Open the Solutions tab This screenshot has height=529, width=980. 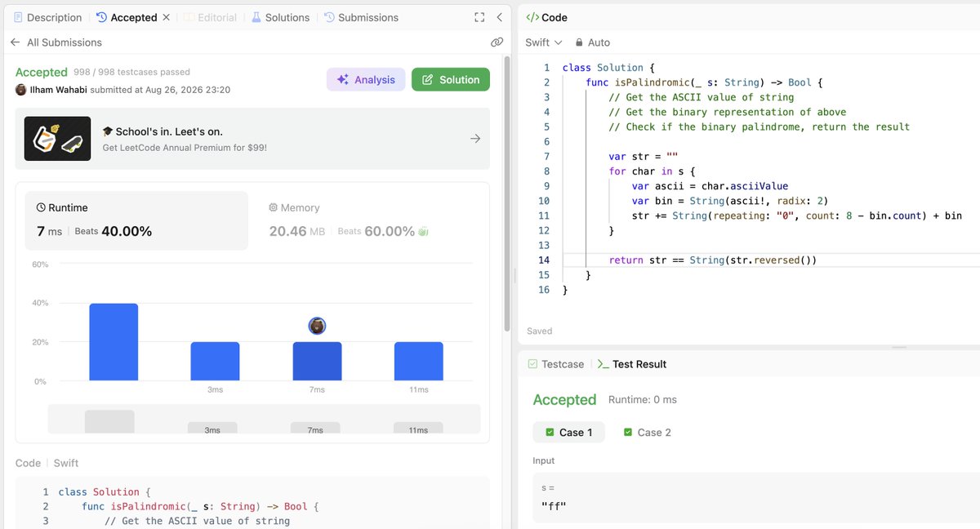pyautogui.click(x=280, y=17)
